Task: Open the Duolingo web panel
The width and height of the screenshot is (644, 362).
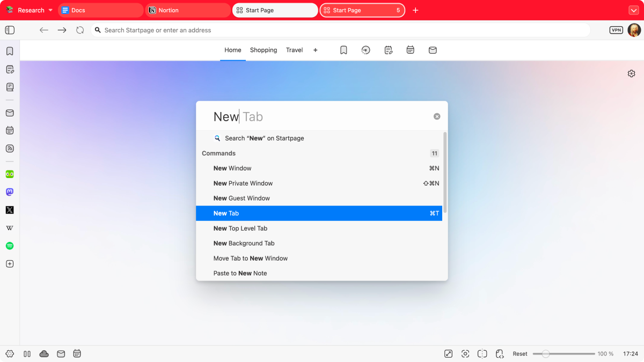Action: click(10, 174)
